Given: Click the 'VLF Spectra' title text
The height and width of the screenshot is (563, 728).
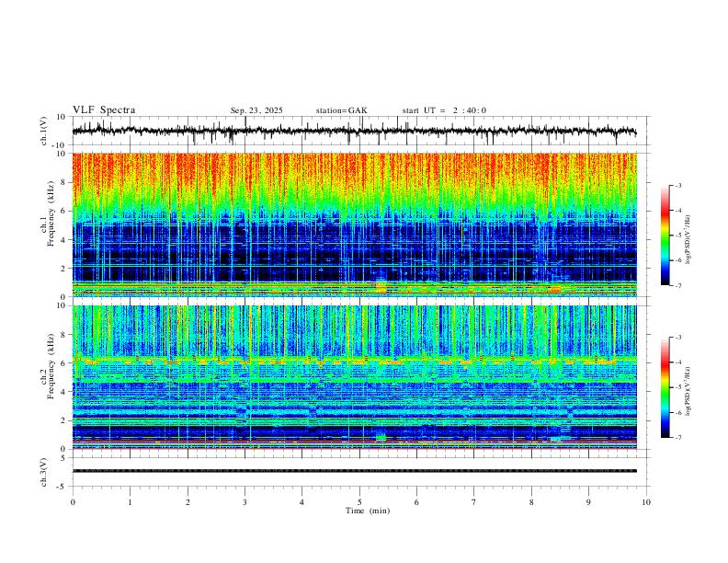Looking at the screenshot, I should 104,110.
